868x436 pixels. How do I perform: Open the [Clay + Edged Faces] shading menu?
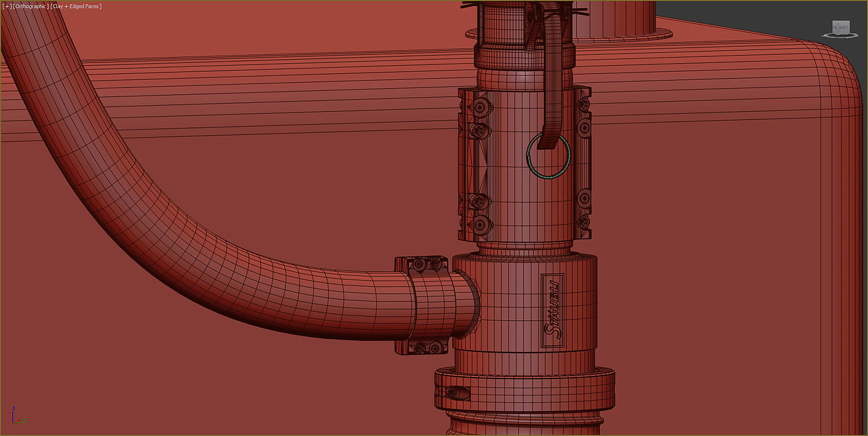pyautogui.click(x=77, y=5)
